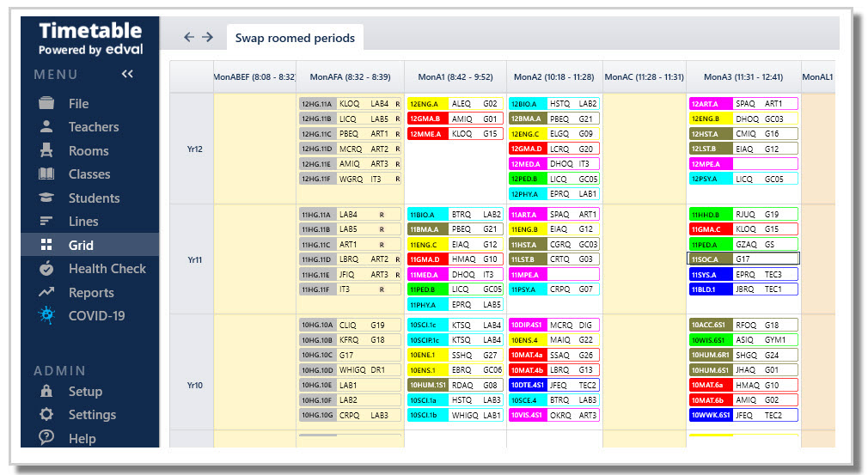Image resolution: width=868 pixels, height=475 pixels.
Task: Open Students graduation cap icon
Action: [x=46, y=198]
